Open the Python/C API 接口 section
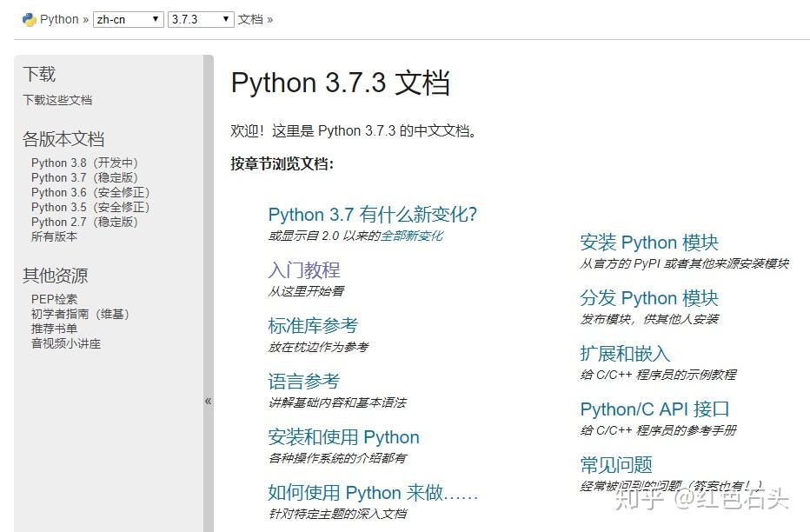The width and height of the screenshot is (810, 532). click(x=653, y=409)
